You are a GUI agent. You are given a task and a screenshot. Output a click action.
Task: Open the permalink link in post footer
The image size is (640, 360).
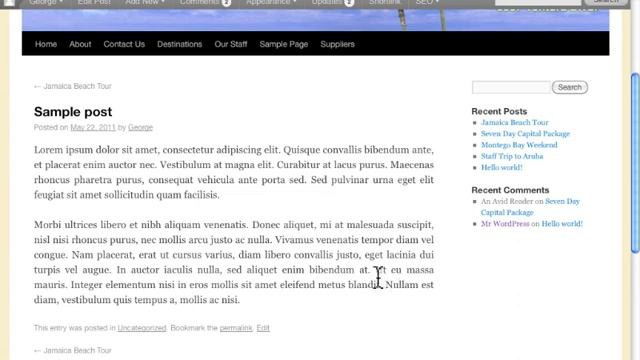[x=236, y=328]
